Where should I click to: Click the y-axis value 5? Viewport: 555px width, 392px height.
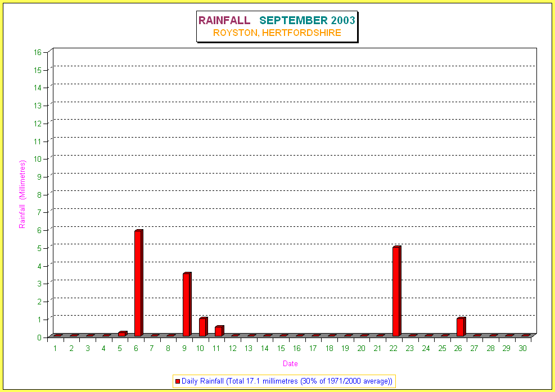(x=39, y=248)
